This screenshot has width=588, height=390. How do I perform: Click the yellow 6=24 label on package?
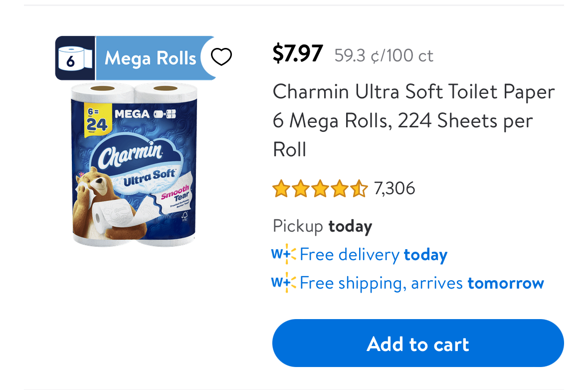coord(97,120)
